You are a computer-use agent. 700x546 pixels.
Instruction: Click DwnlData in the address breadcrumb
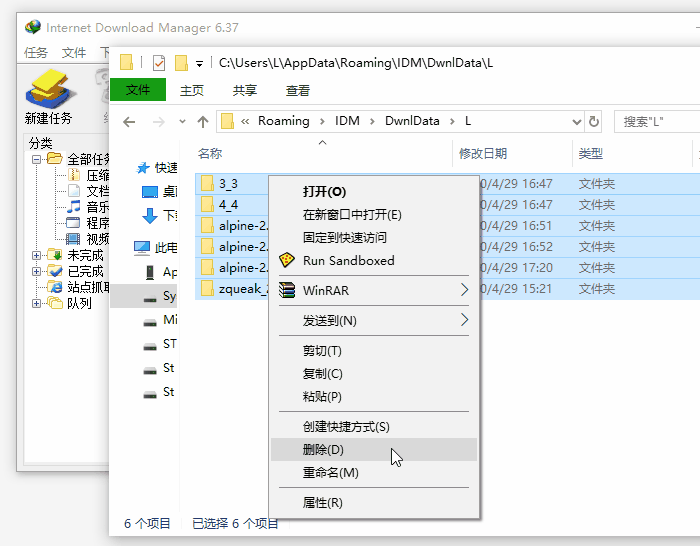412,121
